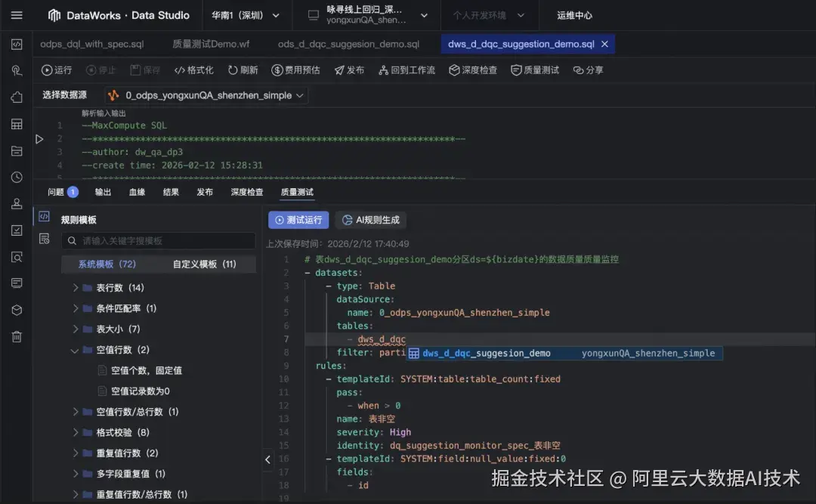The width and height of the screenshot is (816, 504).
Task: Open the workspace selector dropdown
Action: point(368,16)
